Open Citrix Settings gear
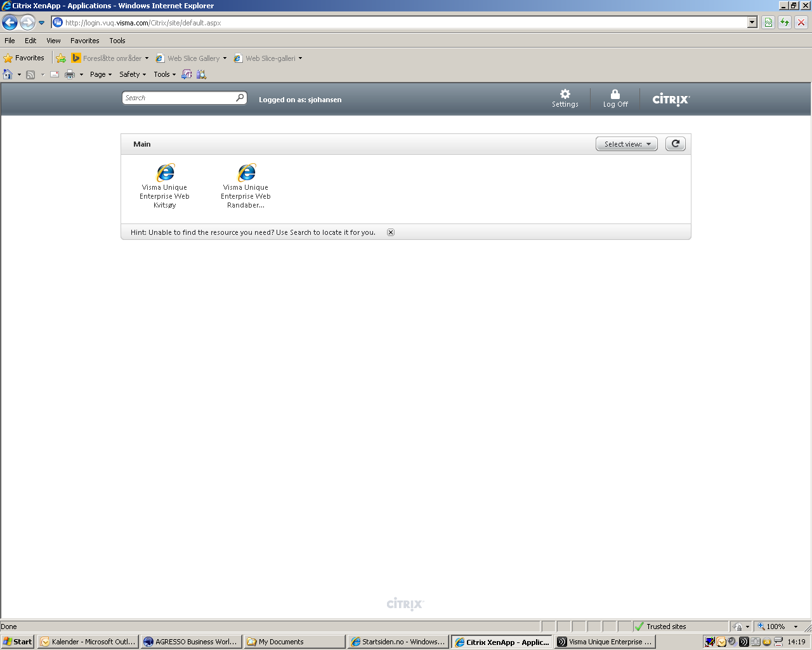 click(x=565, y=94)
